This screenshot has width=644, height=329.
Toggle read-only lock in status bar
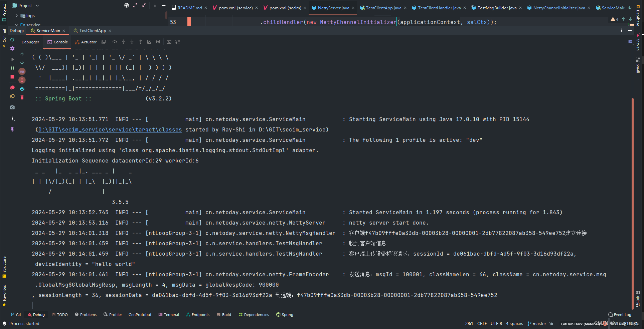click(551, 324)
